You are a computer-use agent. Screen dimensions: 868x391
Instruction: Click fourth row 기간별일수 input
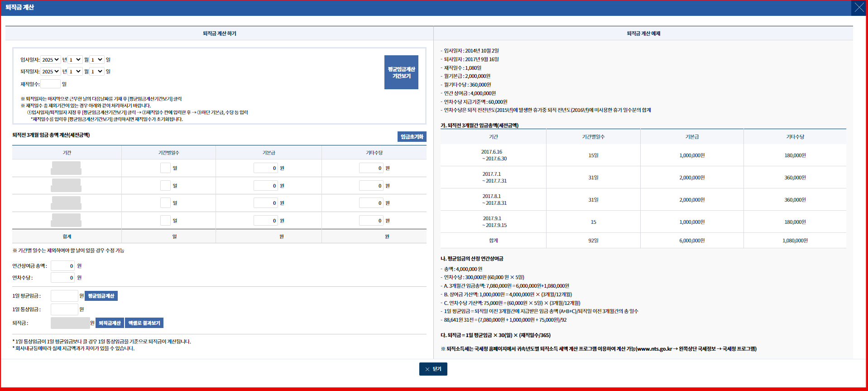165,221
